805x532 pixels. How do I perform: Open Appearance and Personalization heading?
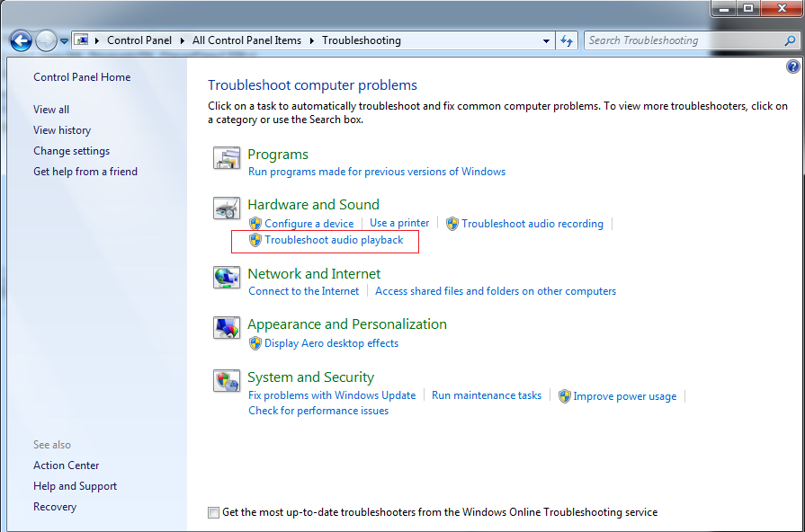tap(347, 324)
